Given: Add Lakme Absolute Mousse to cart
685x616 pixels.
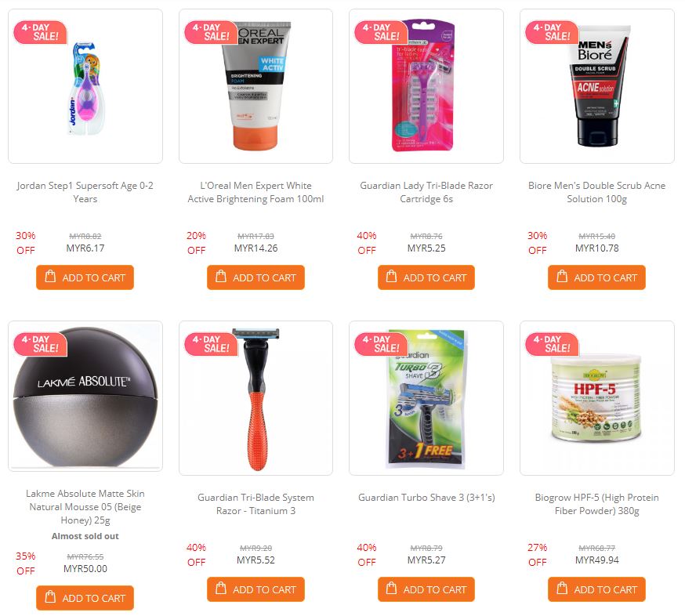Looking at the screenshot, I should click(x=85, y=598).
